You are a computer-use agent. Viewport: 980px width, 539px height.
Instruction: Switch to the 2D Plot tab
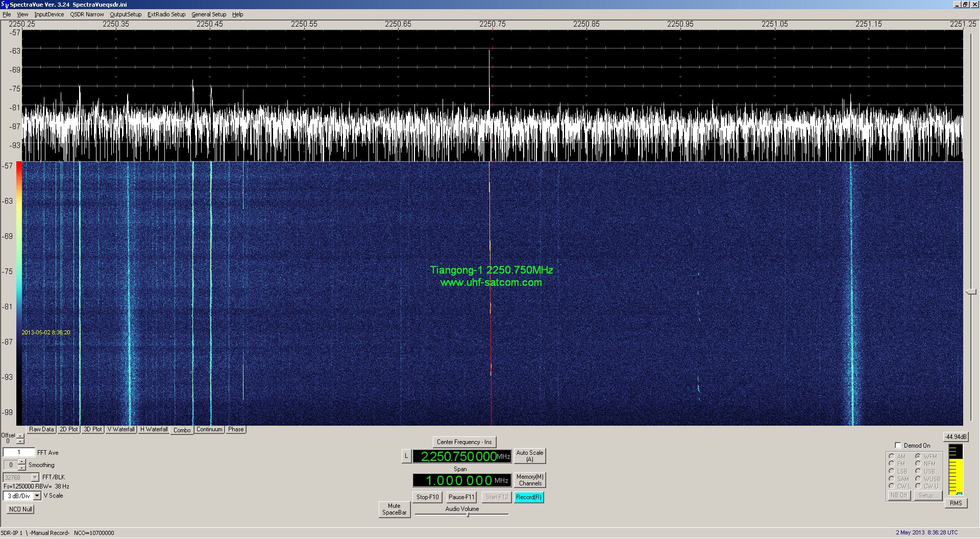(69, 429)
